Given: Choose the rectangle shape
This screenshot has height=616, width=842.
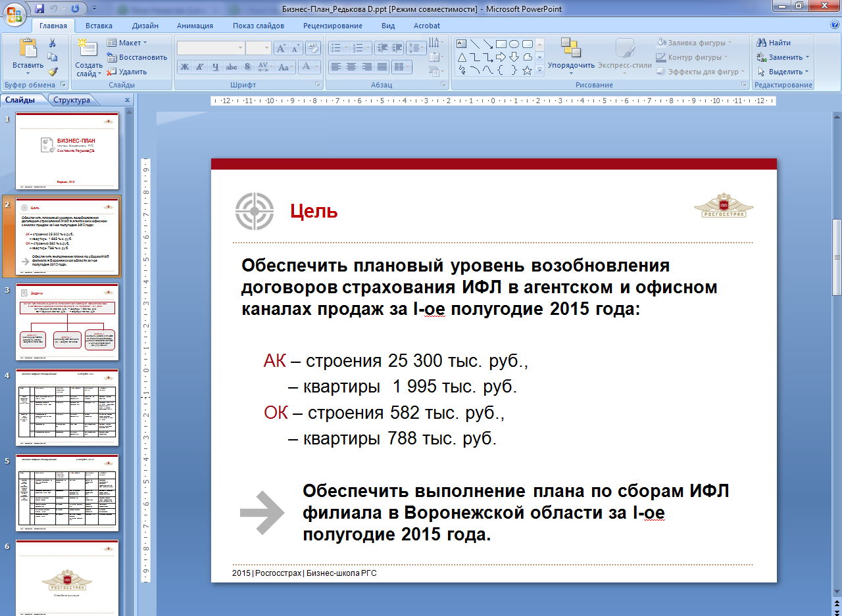Looking at the screenshot, I should click(501, 44).
